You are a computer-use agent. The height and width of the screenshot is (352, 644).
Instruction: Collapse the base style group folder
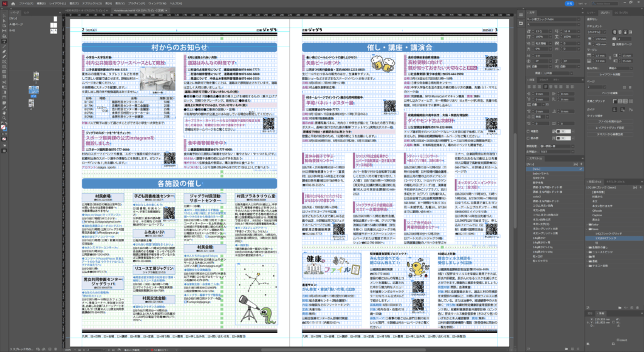click(x=587, y=229)
